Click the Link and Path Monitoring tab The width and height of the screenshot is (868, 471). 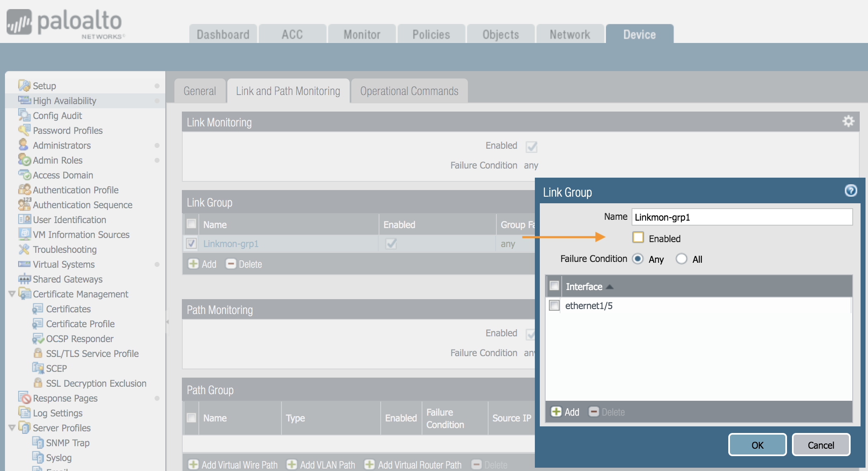289,90
